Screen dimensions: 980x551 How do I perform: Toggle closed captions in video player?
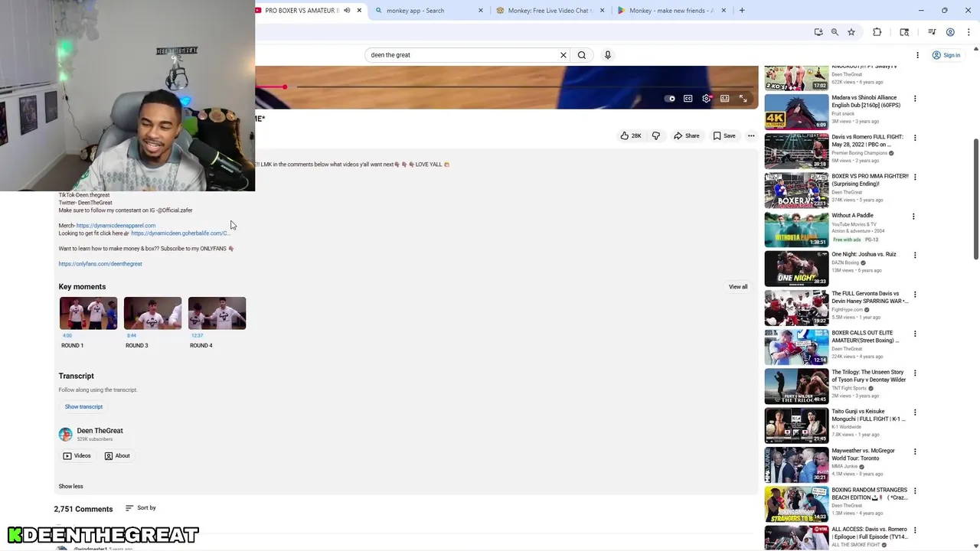pos(688,99)
